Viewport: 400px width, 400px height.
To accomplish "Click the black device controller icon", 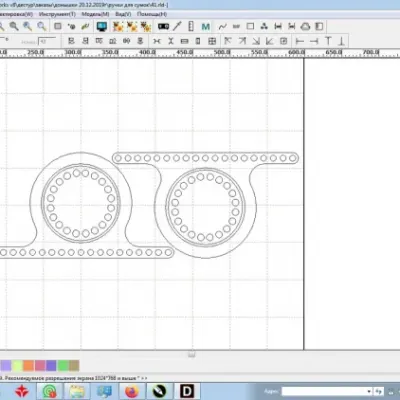I will [163, 26].
